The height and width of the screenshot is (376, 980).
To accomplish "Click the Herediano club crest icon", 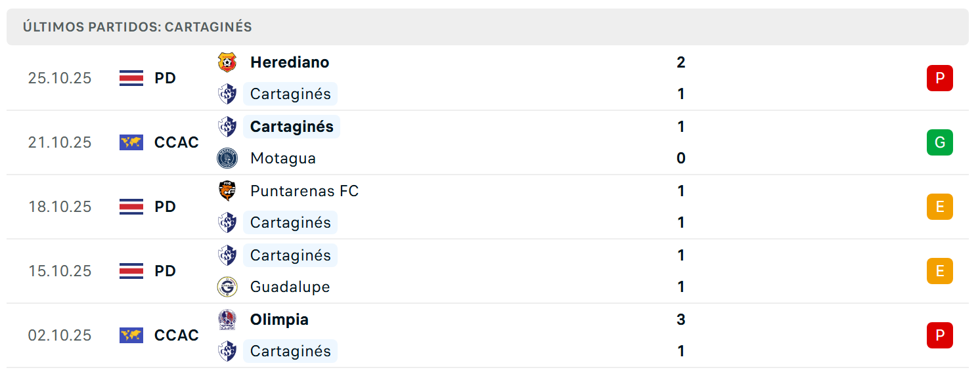I will (x=227, y=62).
